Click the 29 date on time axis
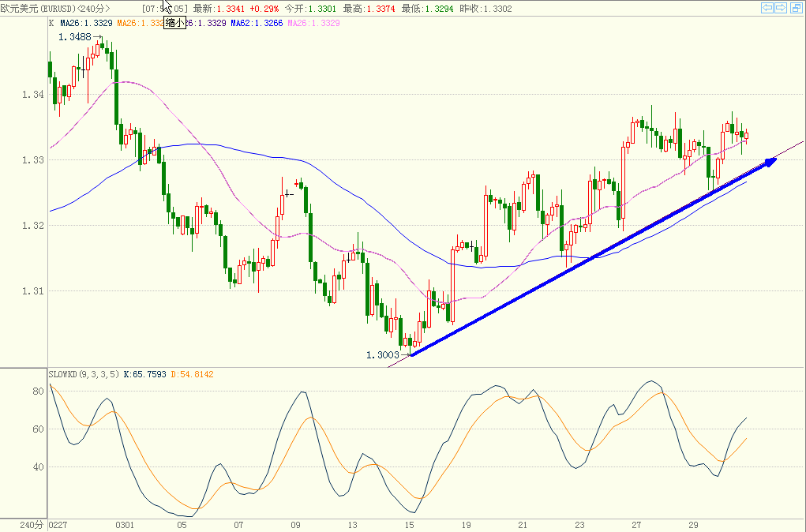The height and width of the screenshot is (532, 806). tap(693, 525)
